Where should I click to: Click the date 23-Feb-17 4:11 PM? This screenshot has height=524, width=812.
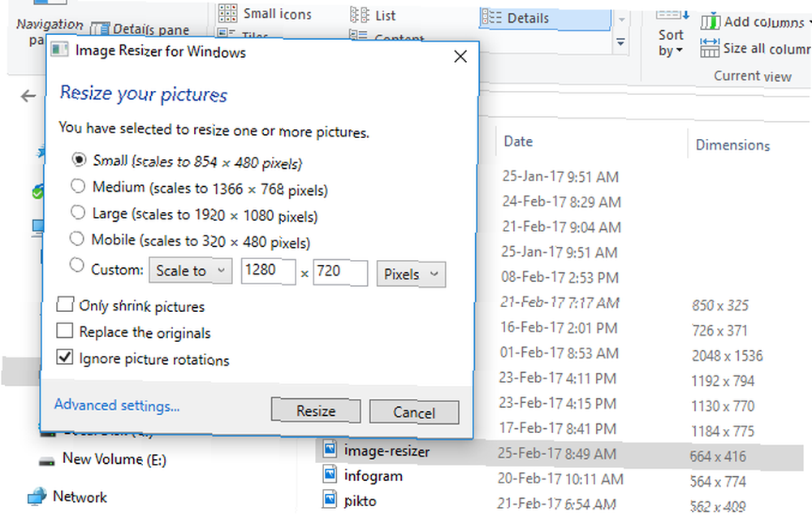pyautogui.click(x=558, y=379)
